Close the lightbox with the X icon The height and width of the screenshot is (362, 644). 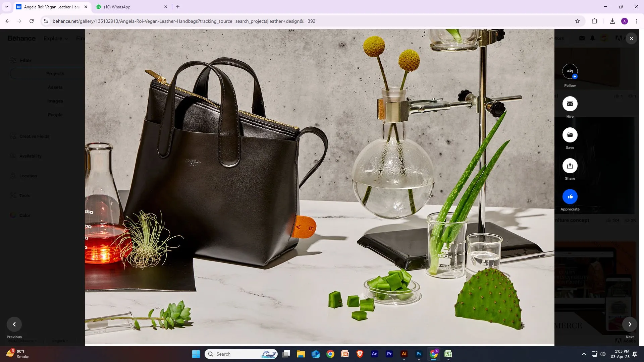point(632,39)
